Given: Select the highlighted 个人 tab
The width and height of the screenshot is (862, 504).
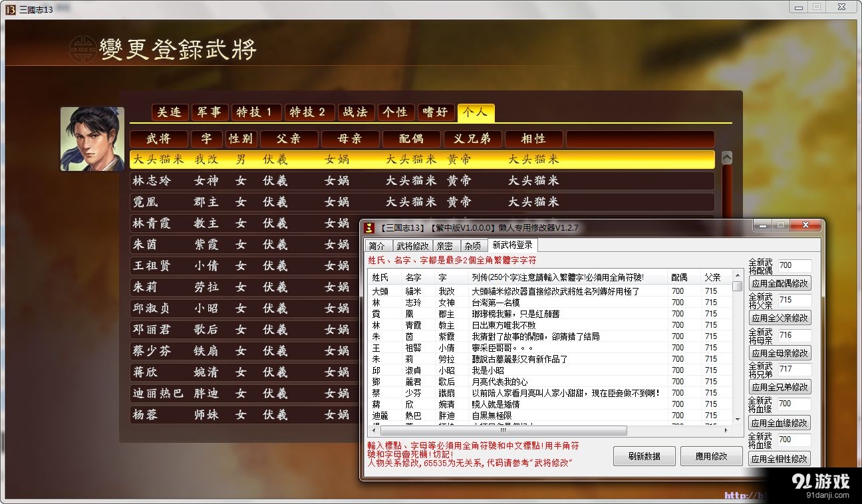Looking at the screenshot, I should 476,112.
